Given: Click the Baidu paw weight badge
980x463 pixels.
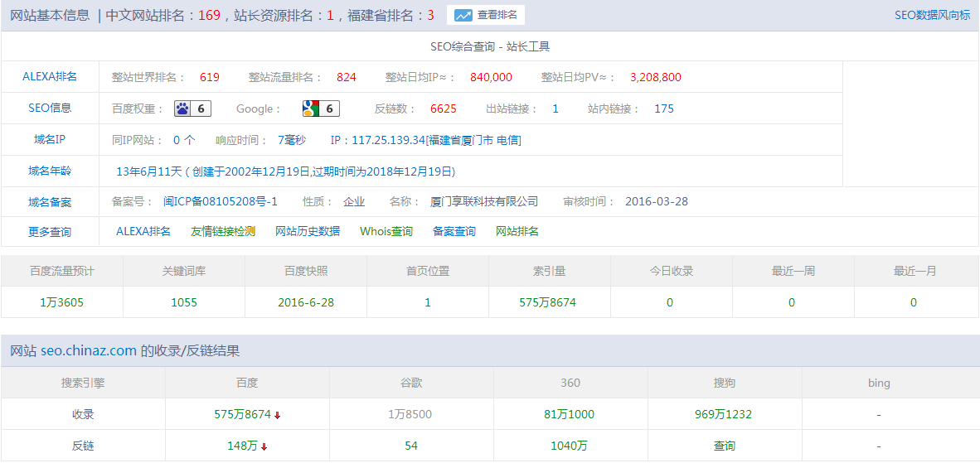Looking at the screenshot, I should (x=192, y=109).
